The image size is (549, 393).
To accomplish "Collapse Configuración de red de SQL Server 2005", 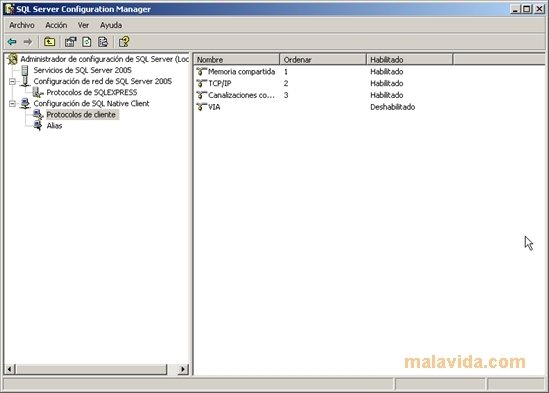I will [12, 82].
